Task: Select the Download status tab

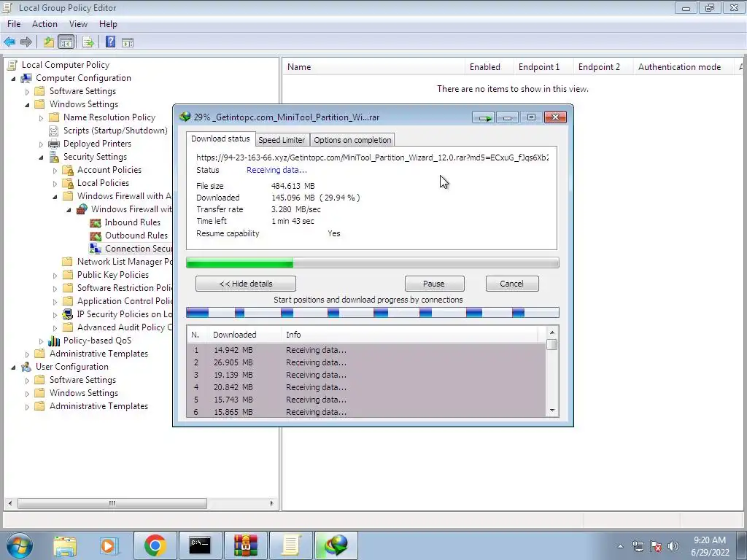Action: [220, 139]
